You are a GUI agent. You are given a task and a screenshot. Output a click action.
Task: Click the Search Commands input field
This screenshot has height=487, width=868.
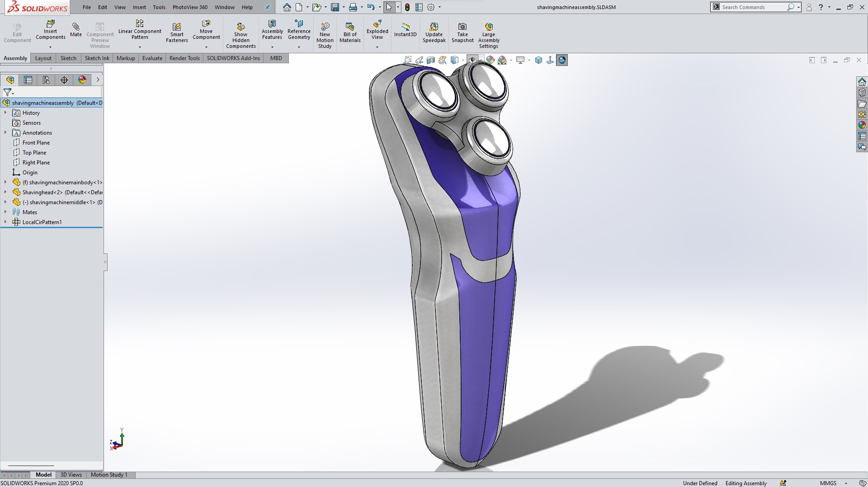pos(753,7)
